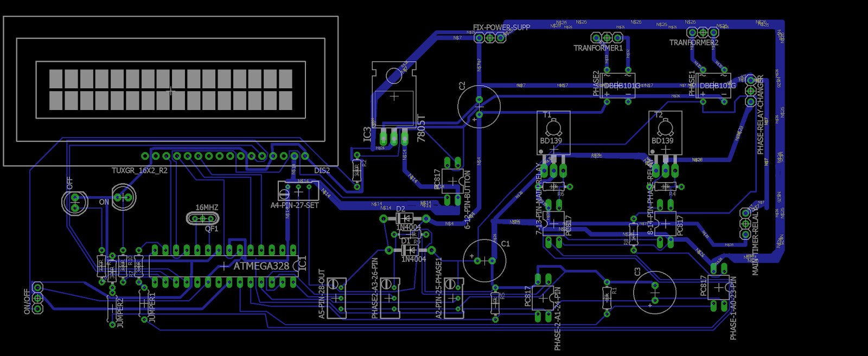868x356 pixels.
Task: Click the IC3 designator text
Action: pyautogui.click(x=367, y=134)
